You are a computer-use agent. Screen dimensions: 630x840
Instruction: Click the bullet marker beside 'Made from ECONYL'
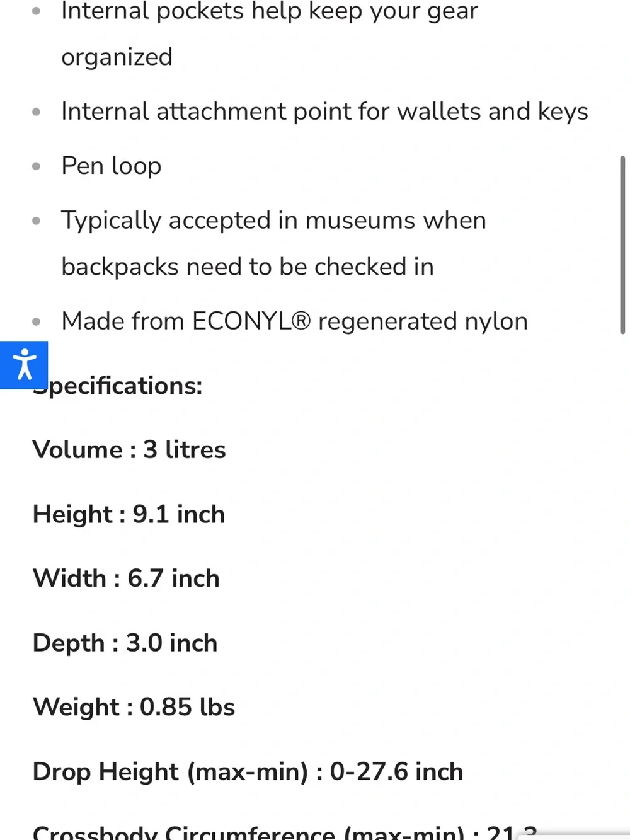(37, 321)
